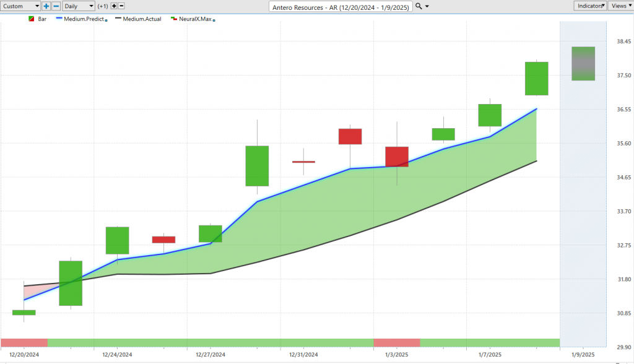Click the small dot after Medium.Predict
This screenshot has width=634, height=364.
click(106, 20)
